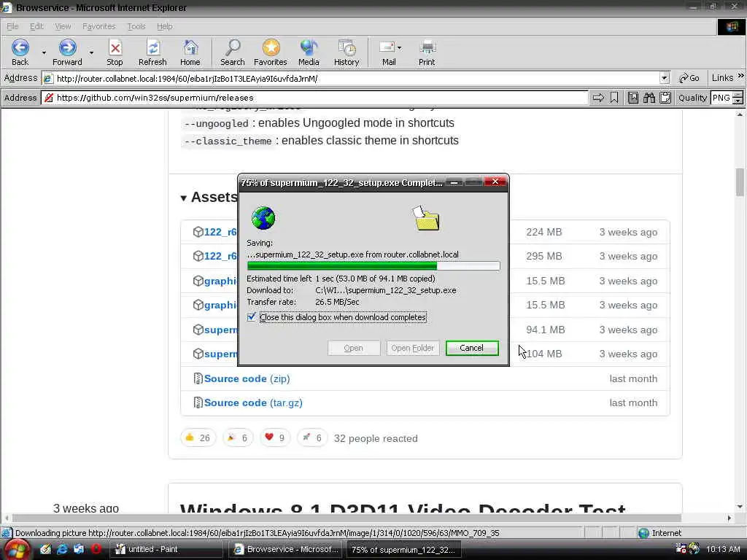Viewport: 747px width, 560px height.
Task: Click the Stop loading icon
Action: [x=115, y=48]
